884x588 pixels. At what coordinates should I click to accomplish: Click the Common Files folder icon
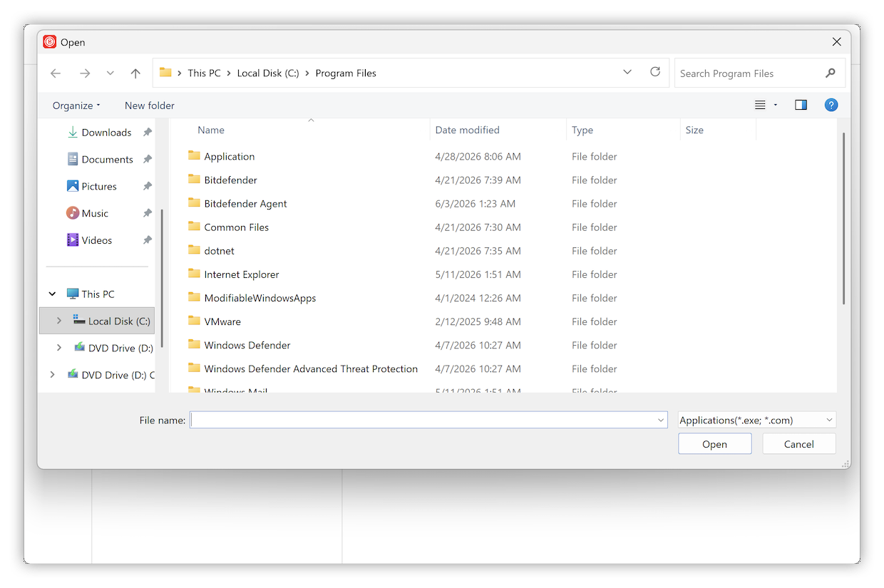coord(194,227)
